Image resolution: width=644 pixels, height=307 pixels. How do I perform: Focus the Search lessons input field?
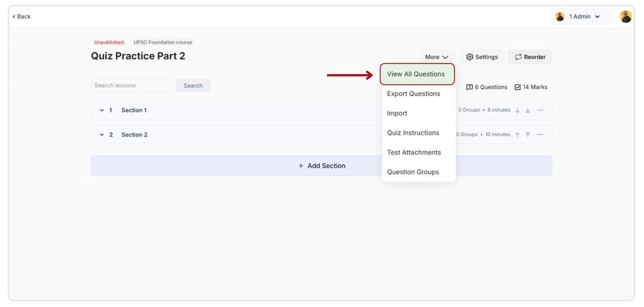132,85
